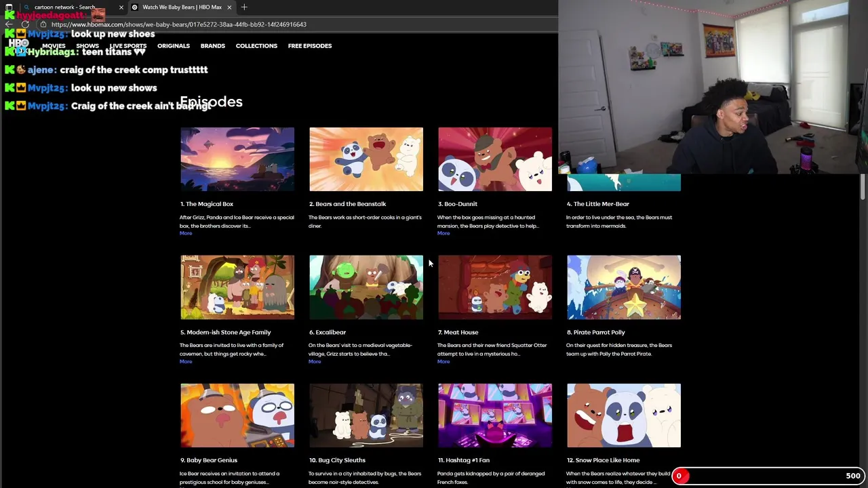Image resolution: width=868 pixels, height=488 pixels.
Task: Open a new browser tab
Action: pos(244,7)
